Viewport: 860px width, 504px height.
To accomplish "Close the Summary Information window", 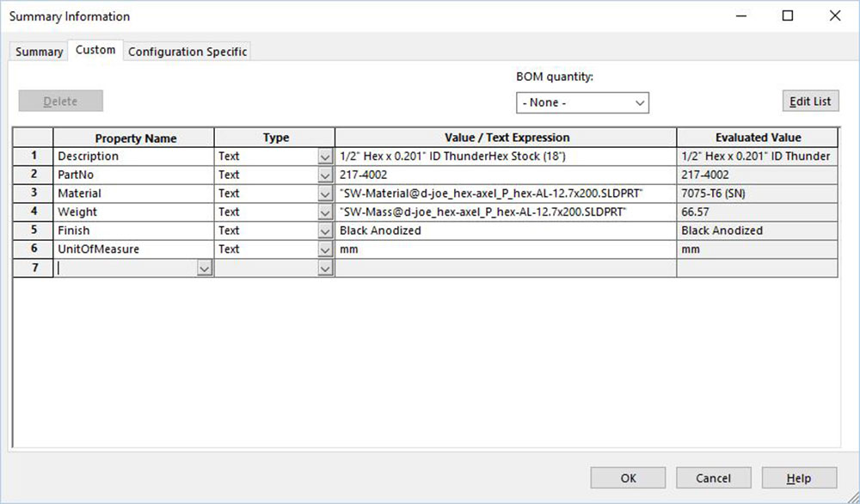I will coord(834,16).
